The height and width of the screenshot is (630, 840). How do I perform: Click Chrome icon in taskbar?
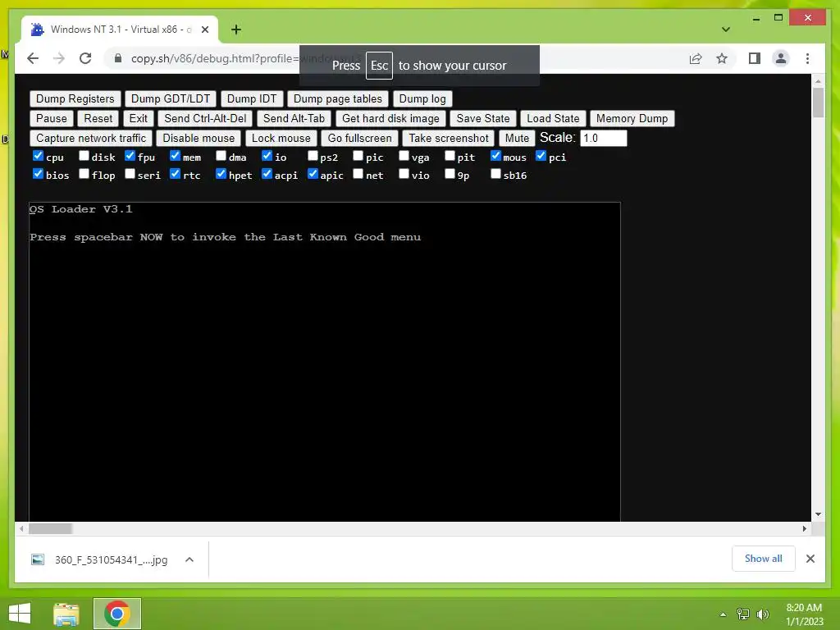117,614
